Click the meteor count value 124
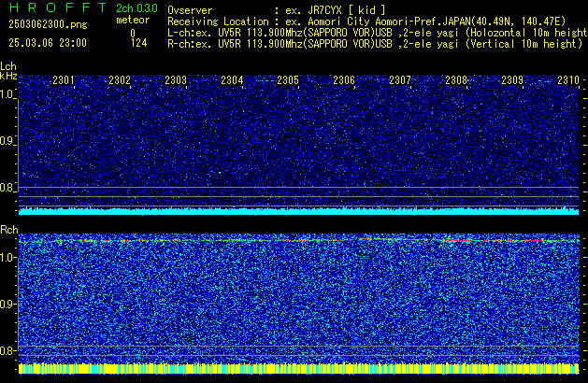Image resolution: width=588 pixels, height=383 pixels. [139, 43]
